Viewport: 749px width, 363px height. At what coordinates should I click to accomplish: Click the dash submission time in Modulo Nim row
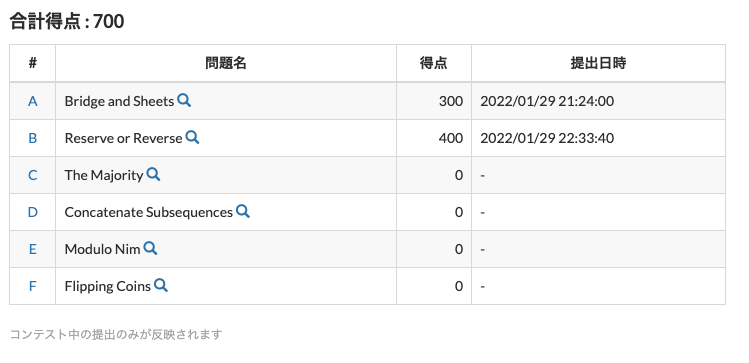tap(482, 249)
